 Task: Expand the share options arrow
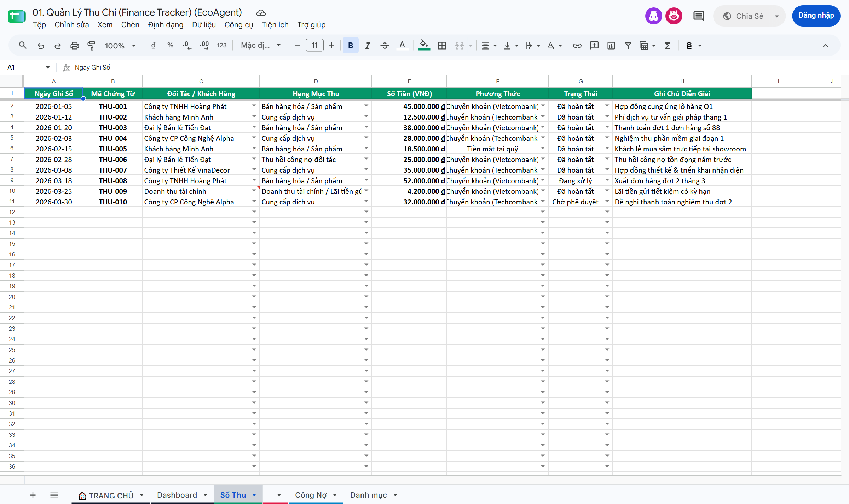pos(777,16)
